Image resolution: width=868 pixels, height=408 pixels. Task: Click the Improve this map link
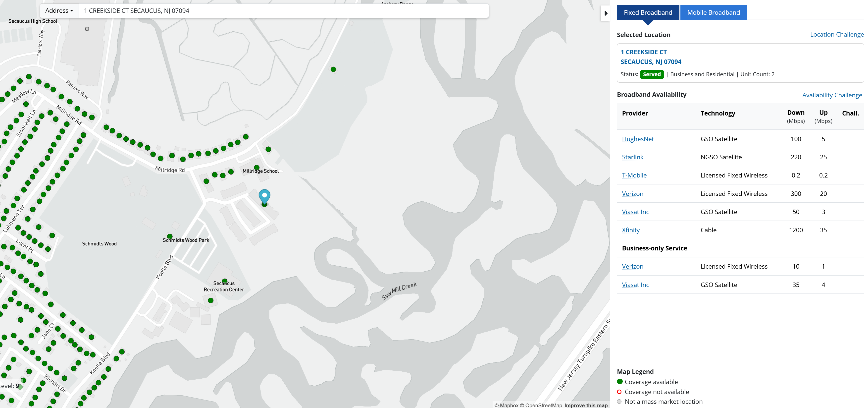(x=586, y=405)
